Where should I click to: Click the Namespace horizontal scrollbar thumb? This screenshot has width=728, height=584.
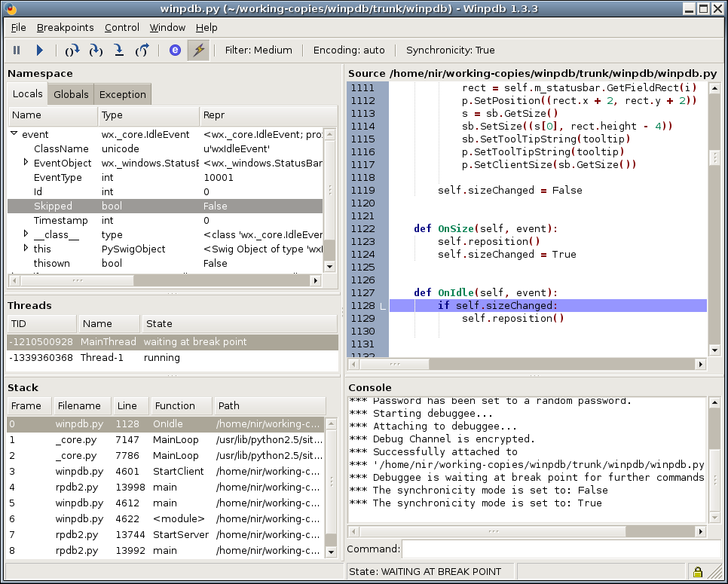pyautogui.click(x=78, y=280)
